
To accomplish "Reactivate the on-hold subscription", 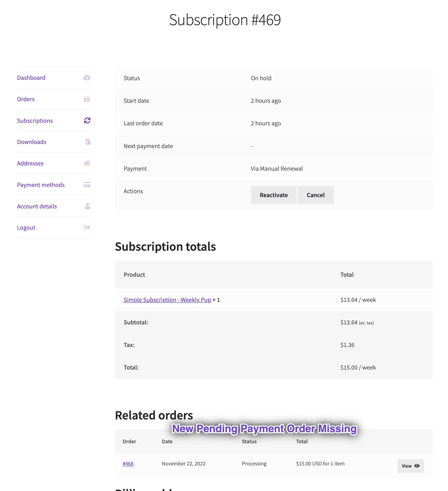I will click(273, 195).
